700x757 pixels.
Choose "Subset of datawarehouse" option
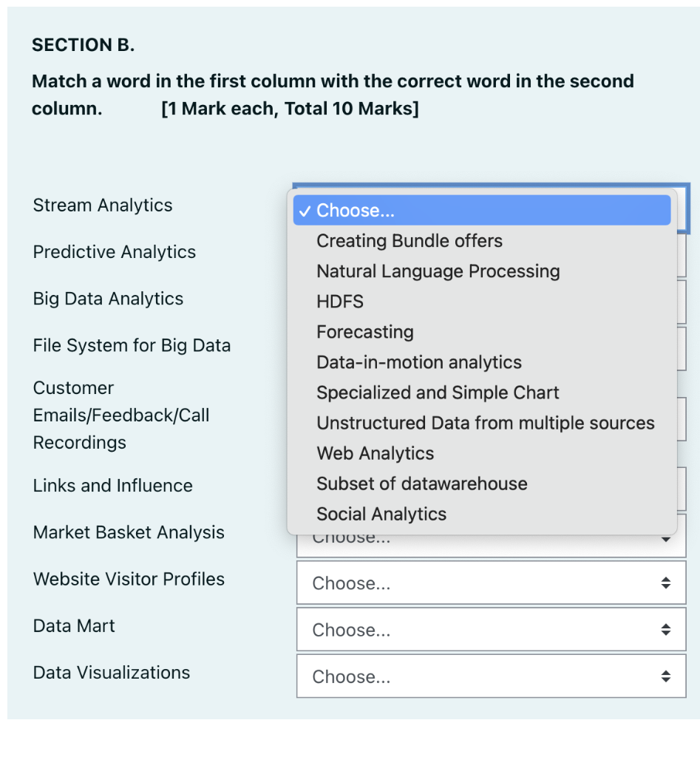tap(421, 483)
